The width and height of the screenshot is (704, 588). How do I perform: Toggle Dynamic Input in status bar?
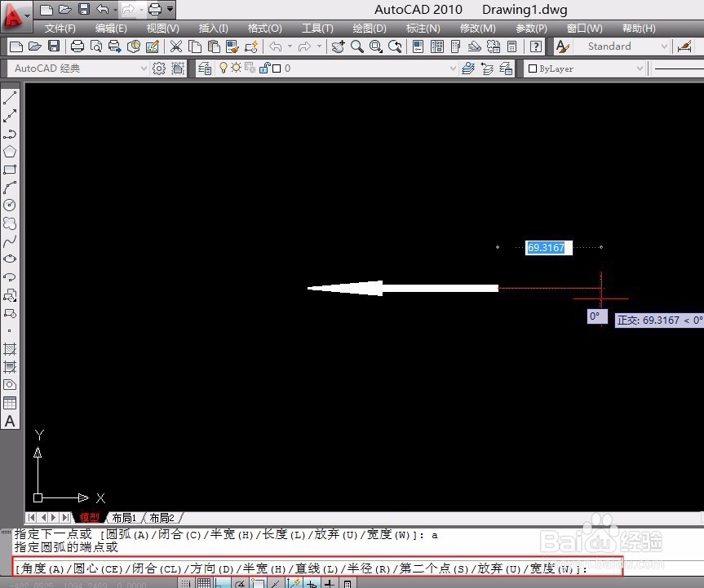pos(312,583)
